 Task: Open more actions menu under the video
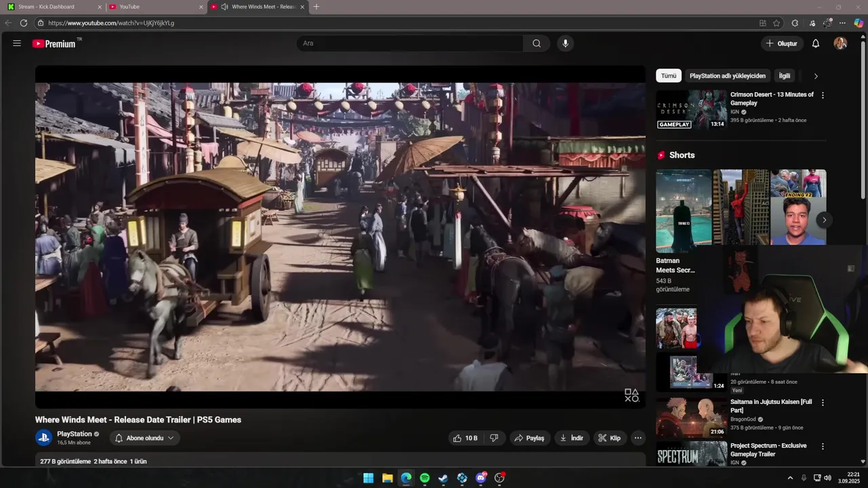(x=638, y=438)
